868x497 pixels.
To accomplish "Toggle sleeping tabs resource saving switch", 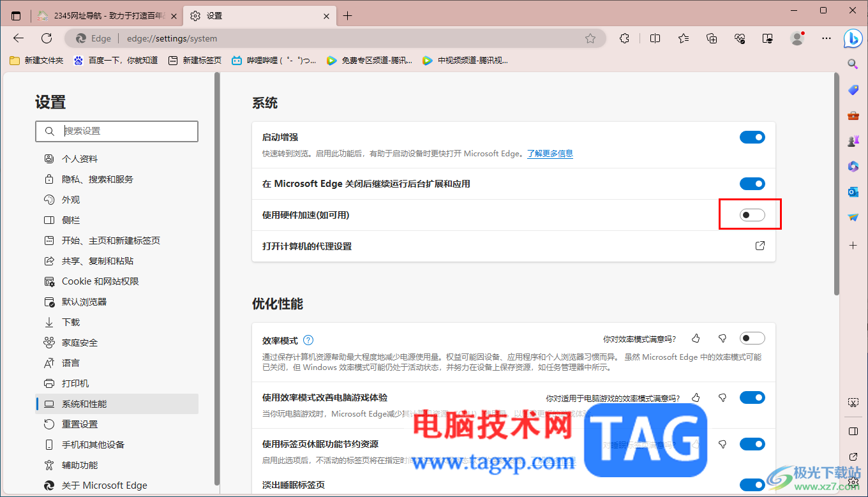I will pos(752,444).
